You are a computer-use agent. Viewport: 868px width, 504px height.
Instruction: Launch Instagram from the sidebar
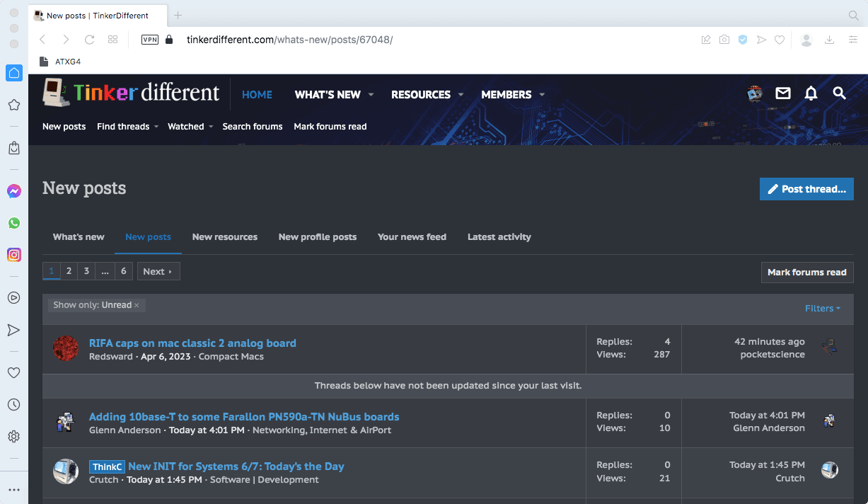14,255
